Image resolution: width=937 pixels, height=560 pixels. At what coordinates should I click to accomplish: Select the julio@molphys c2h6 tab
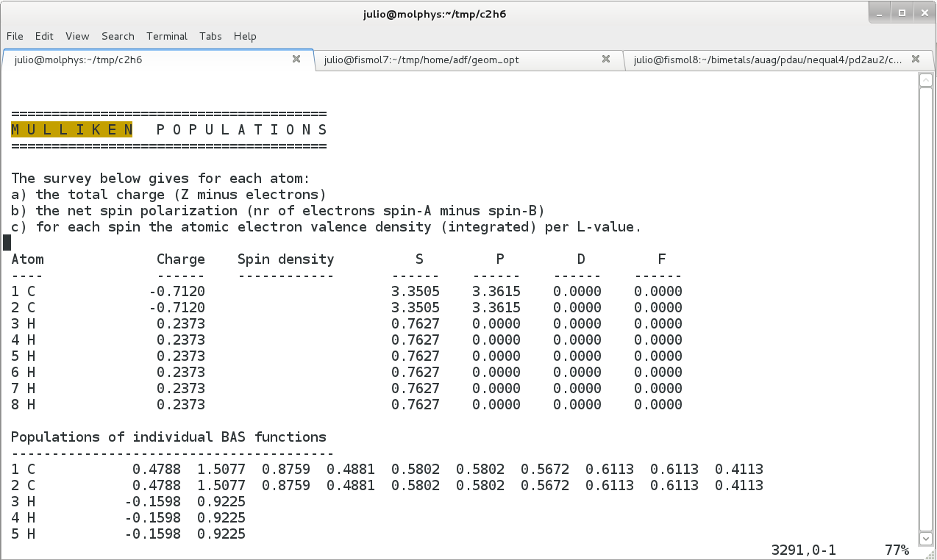coord(147,60)
